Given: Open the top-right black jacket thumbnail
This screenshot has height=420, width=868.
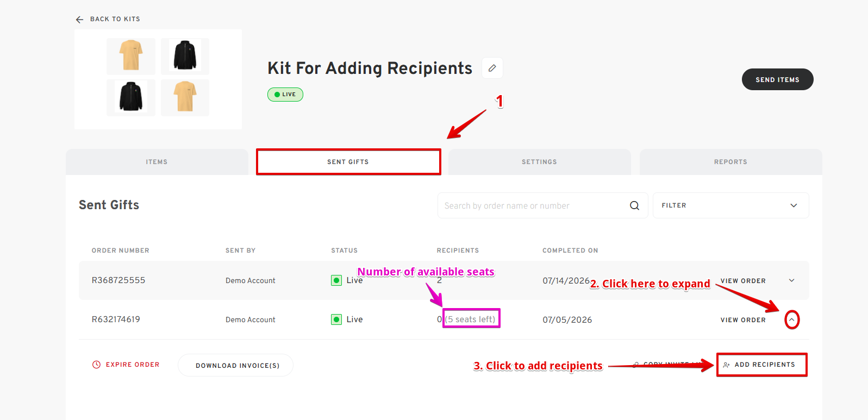Looking at the screenshot, I should (x=185, y=56).
